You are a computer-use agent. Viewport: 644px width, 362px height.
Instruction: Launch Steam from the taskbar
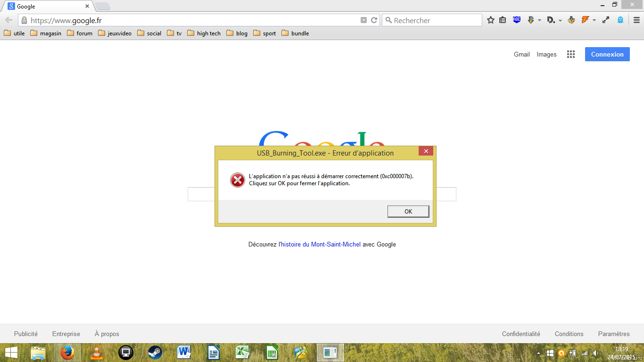click(155, 353)
